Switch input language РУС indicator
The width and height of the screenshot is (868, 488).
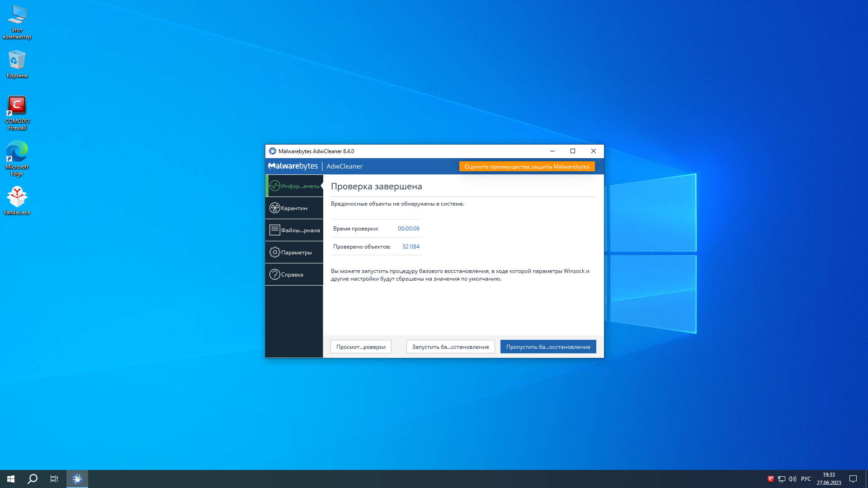click(x=806, y=479)
